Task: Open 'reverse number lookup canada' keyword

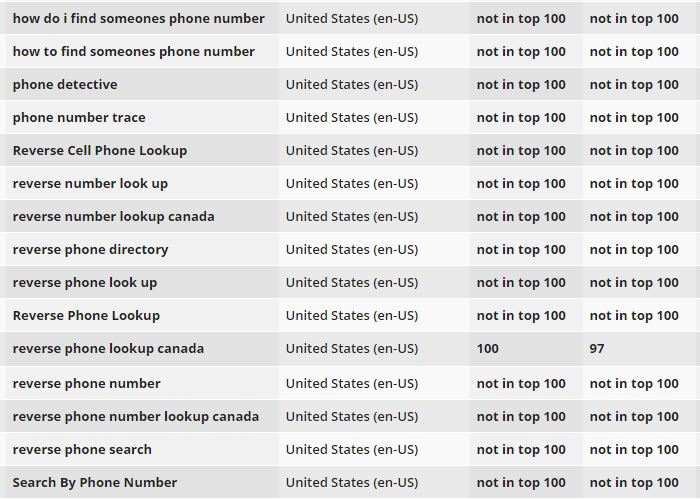Action: pyautogui.click(x=113, y=217)
